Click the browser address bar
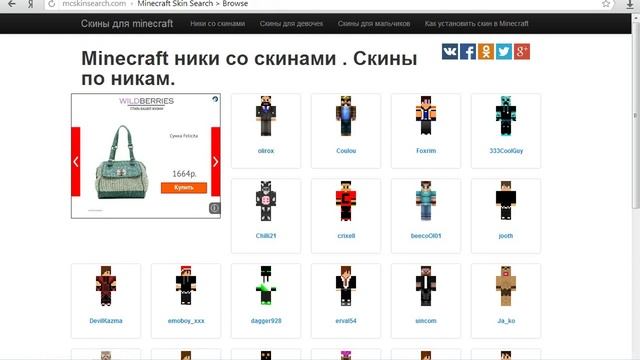Image resolution: width=640 pixels, height=360 pixels. coord(327,4)
